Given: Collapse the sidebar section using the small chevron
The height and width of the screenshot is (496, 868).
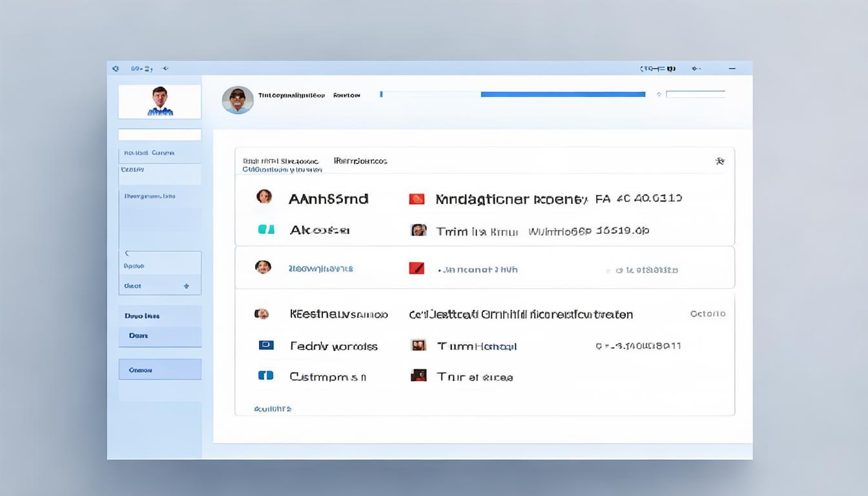Looking at the screenshot, I should (127, 254).
